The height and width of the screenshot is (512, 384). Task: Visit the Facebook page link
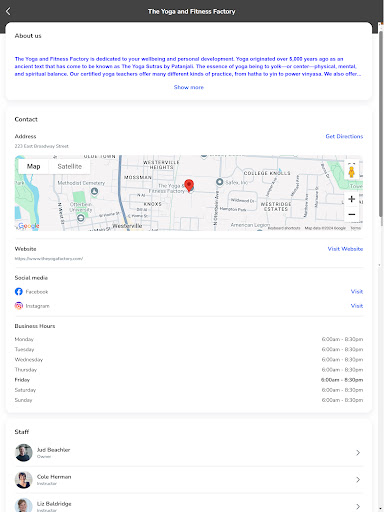(357, 292)
